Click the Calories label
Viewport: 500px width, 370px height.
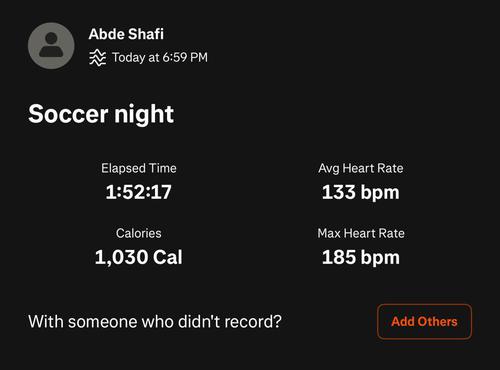point(139,233)
